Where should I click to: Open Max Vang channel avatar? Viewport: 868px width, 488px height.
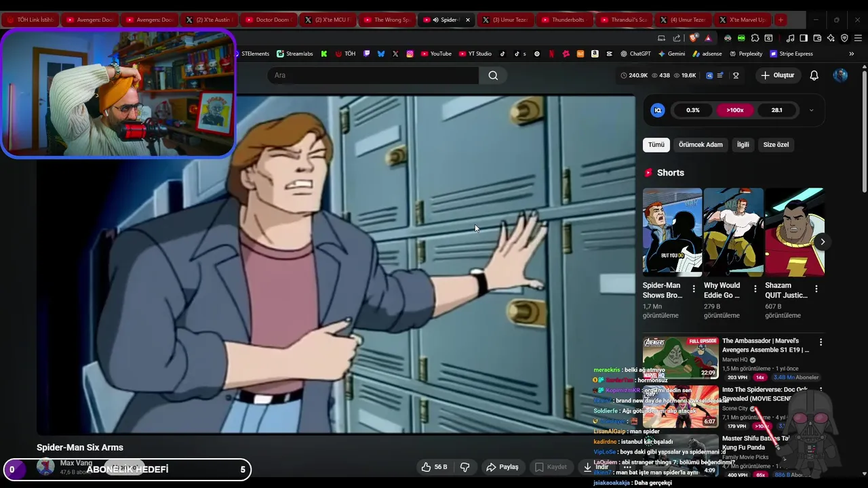pos(45,466)
